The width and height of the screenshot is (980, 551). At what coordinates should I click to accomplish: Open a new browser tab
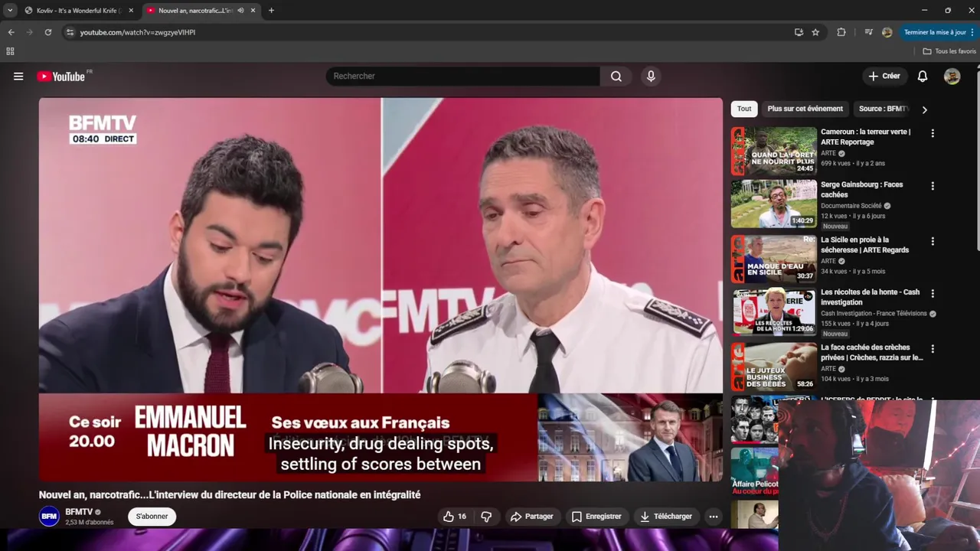coord(271,11)
